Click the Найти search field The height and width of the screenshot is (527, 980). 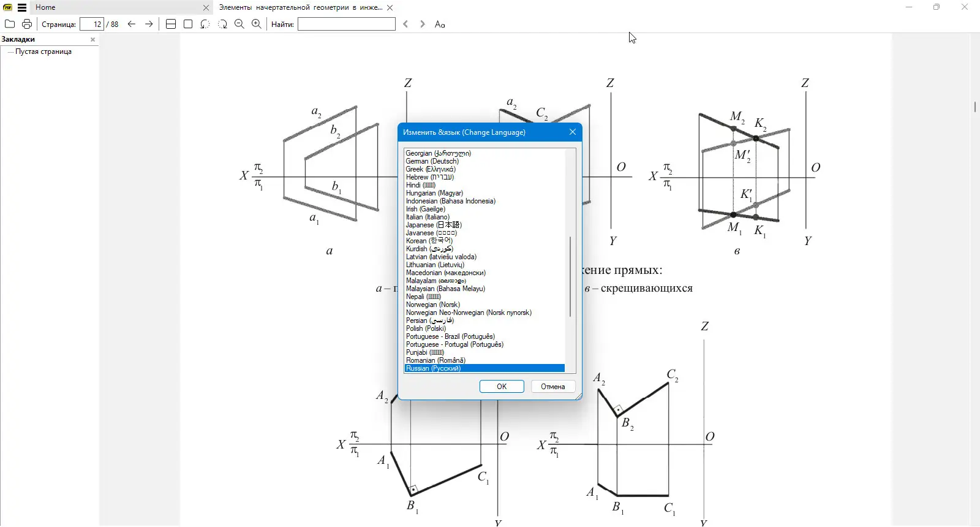pos(347,24)
